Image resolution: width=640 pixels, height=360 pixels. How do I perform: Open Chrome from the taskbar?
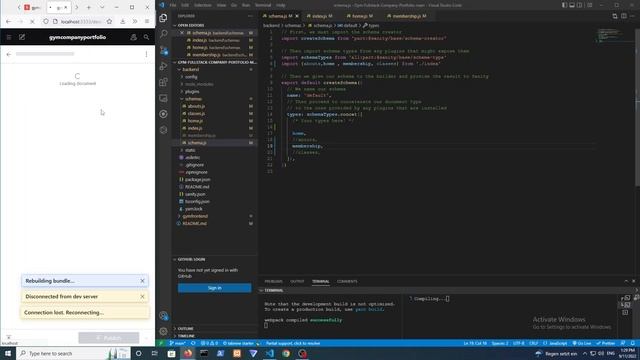point(286,353)
